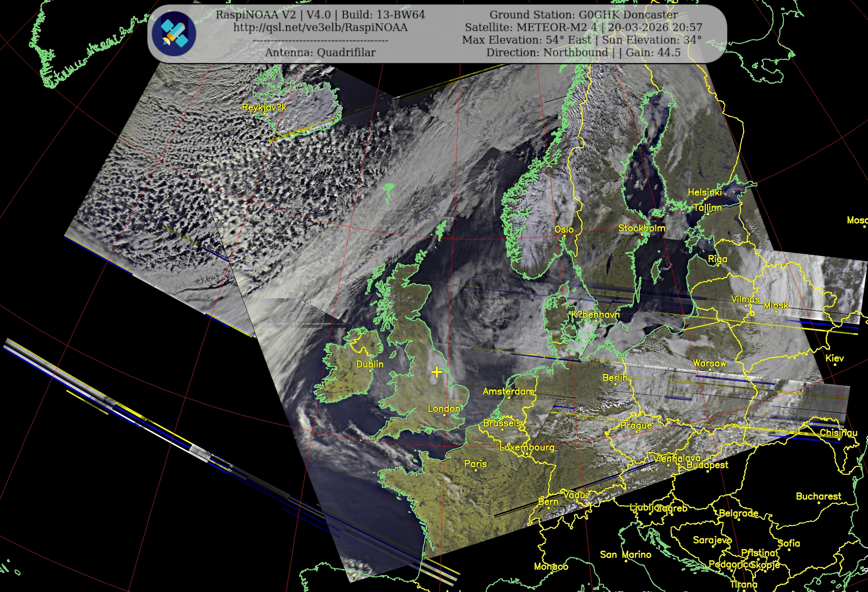
Task: Click the London city label
Action: (444, 409)
